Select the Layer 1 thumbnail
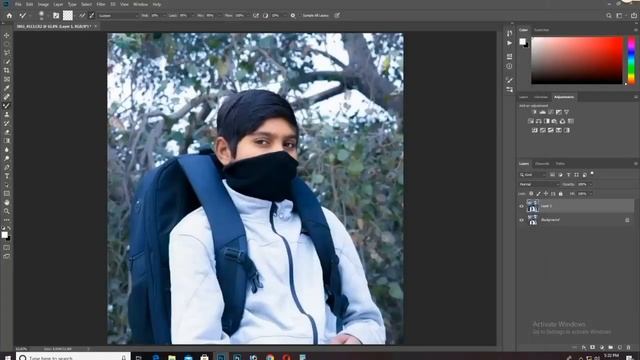This screenshot has width=640, height=360. point(533,207)
